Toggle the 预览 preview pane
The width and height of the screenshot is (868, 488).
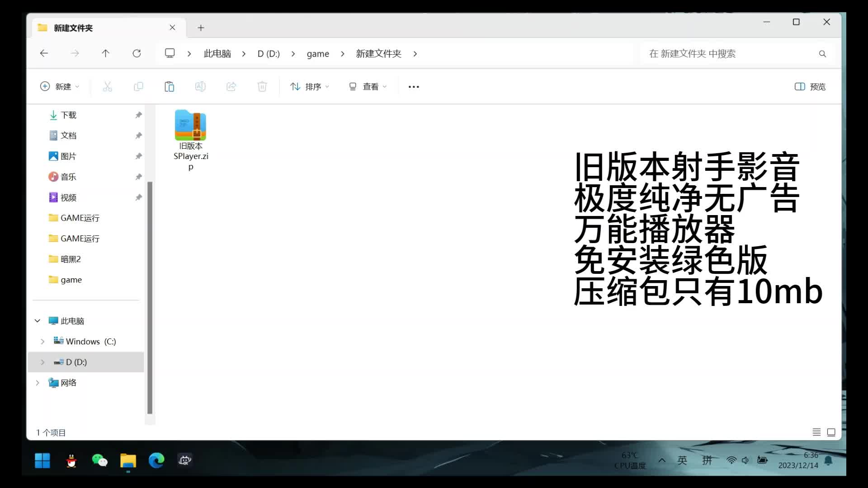(809, 86)
